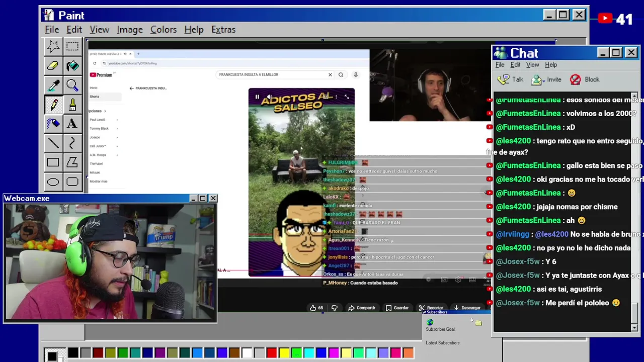Open the File menu in Paint
Screen dimensions: 644x362
tap(52, 30)
